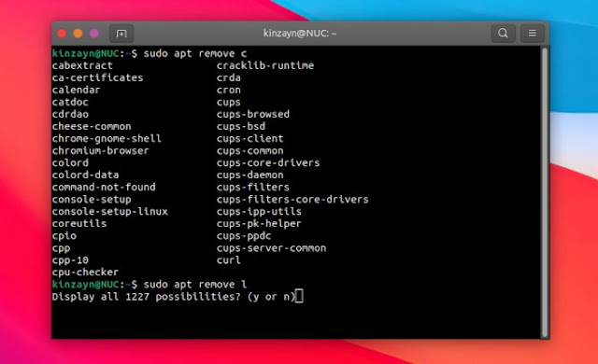Click the 'calendar' package name

coord(77,90)
